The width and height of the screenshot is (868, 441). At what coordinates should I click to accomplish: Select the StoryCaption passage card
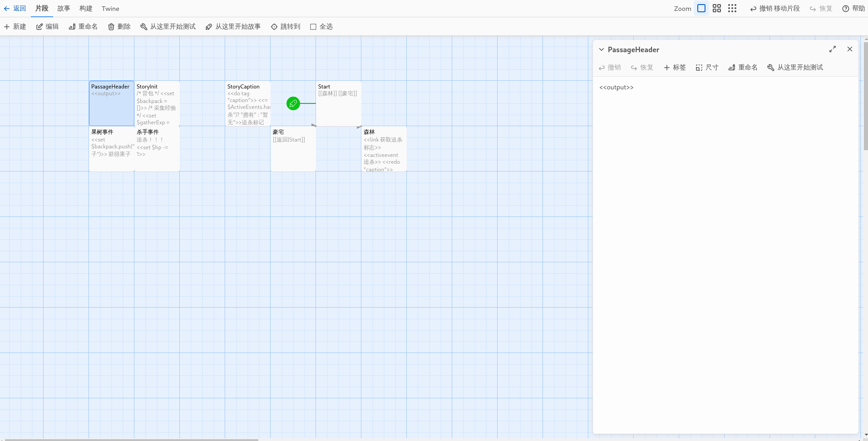[x=248, y=103]
